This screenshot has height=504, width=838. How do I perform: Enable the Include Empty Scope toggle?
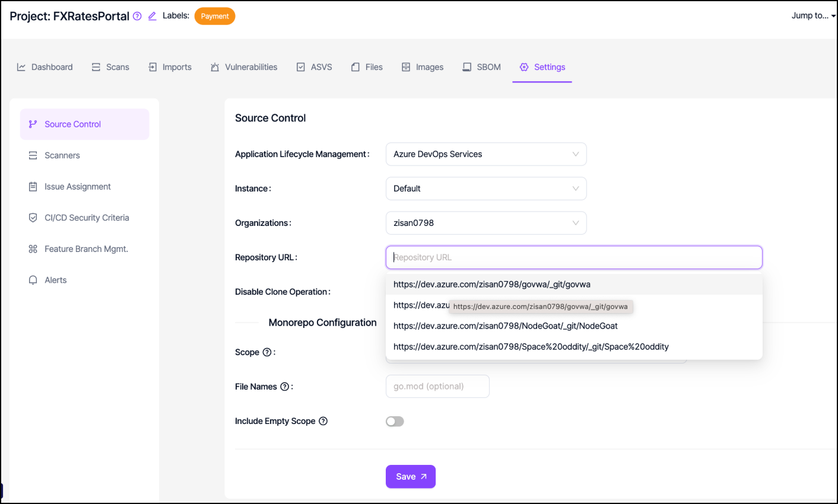coord(395,421)
